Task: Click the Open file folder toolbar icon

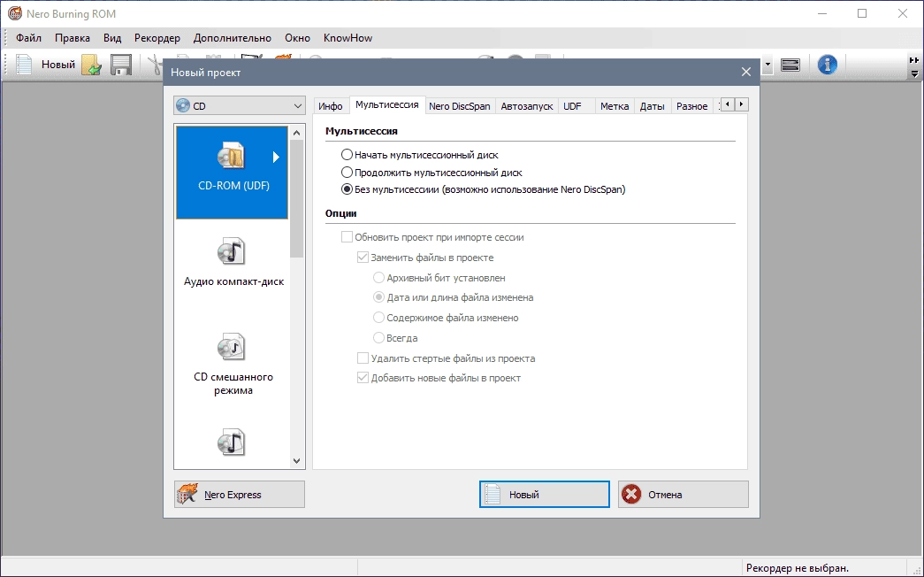Action: click(91, 65)
